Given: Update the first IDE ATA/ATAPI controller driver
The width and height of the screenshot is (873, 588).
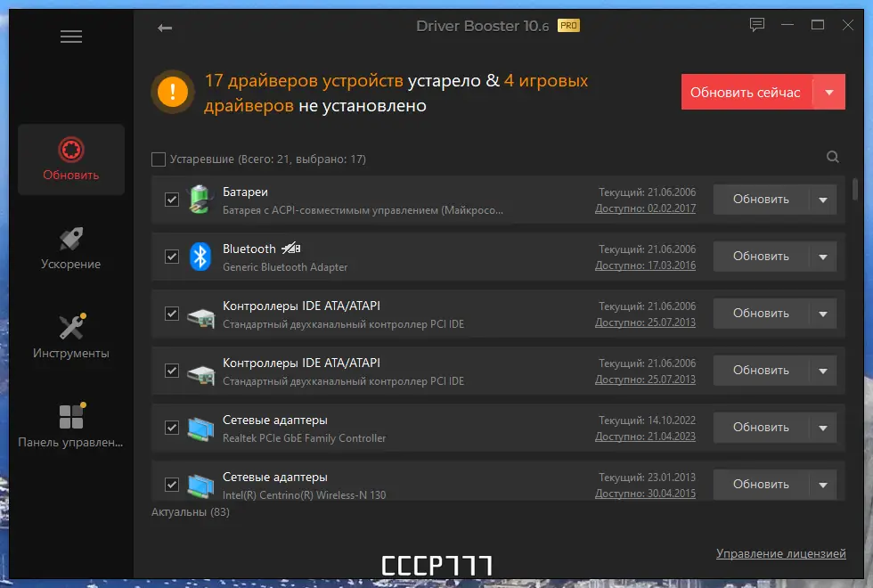Looking at the screenshot, I should [x=761, y=314].
